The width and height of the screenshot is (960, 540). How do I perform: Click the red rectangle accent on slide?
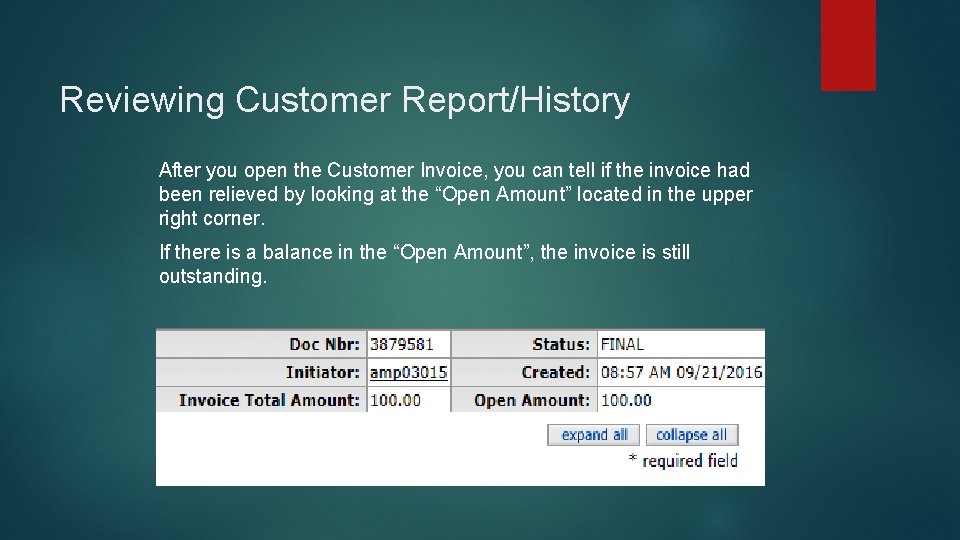point(849,45)
